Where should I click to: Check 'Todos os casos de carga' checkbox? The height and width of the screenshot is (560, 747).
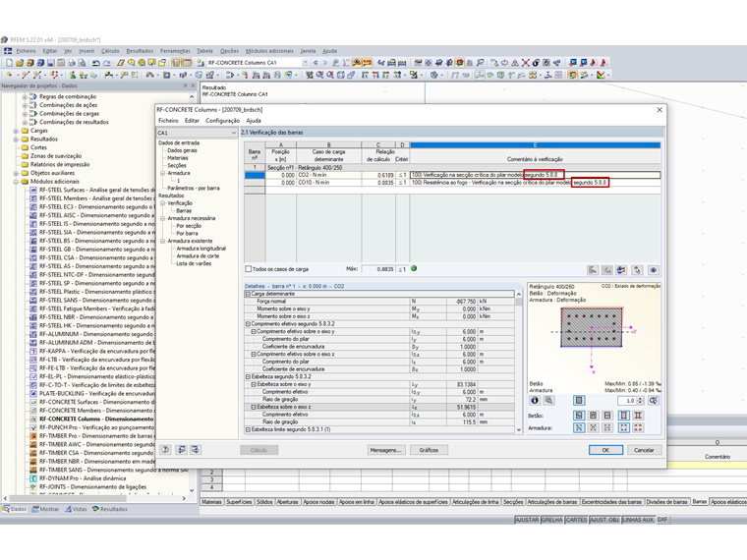(249, 269)
